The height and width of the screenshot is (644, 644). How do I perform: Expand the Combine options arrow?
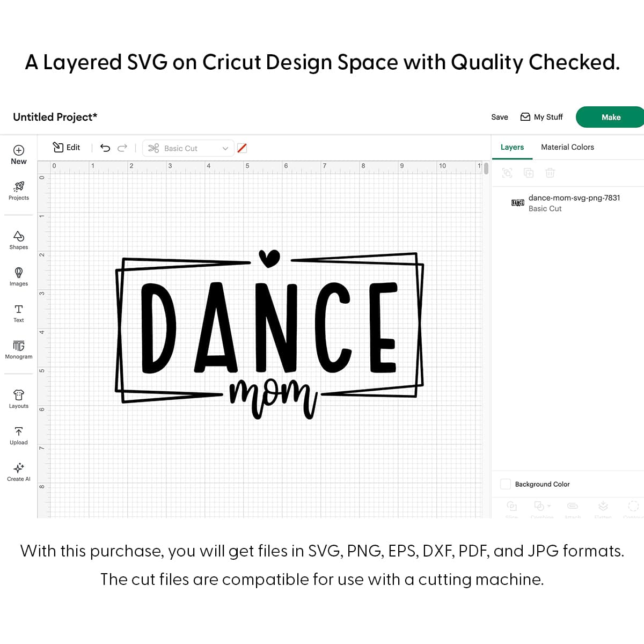tap(549, 506)
